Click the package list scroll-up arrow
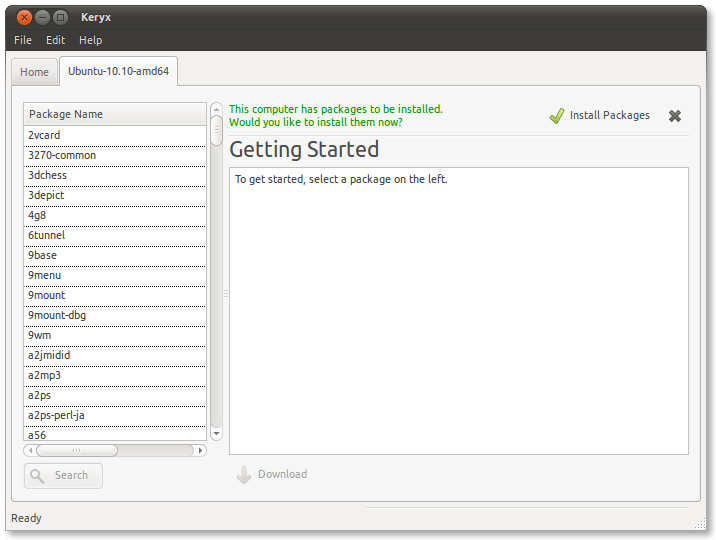 216,110
